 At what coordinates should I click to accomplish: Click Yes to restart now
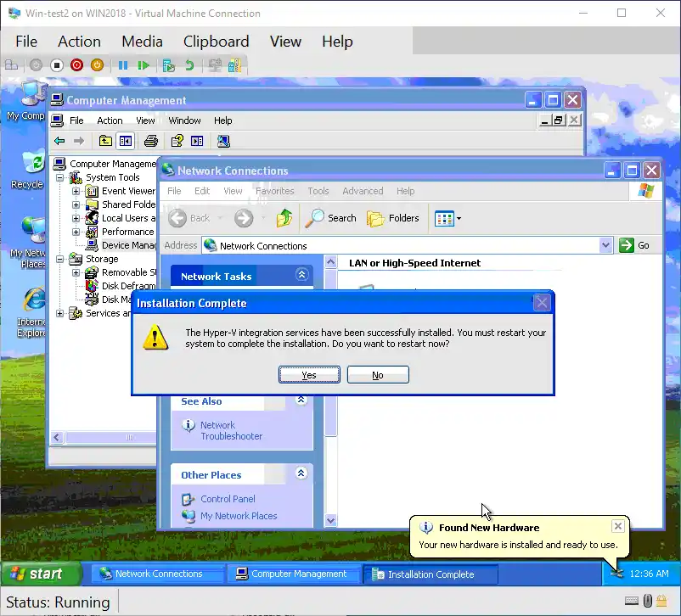click(309, 375)
